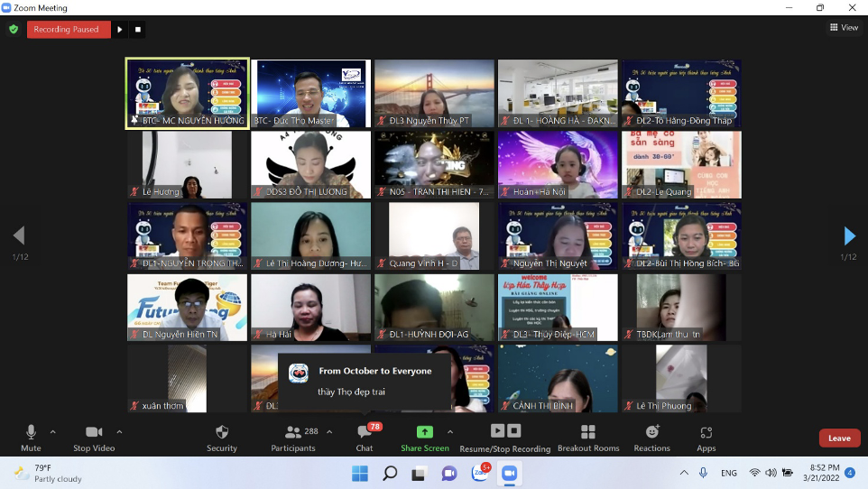The height and width of the screenshot is (489, 868).
Task: Click the green Share Screen icon
Action: point(424,432)
